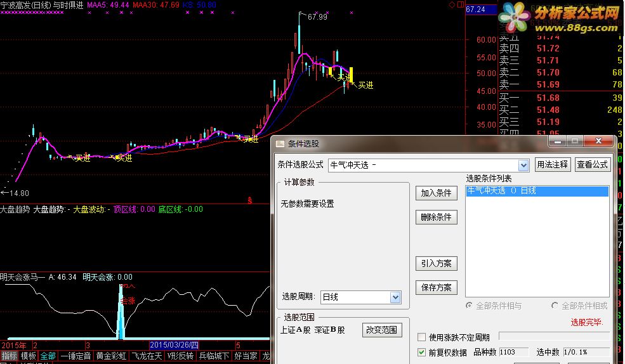Click the 加入条件 button
Viewport: 625px width, 364px height.
pyautogui.click(x=436, y=193)
